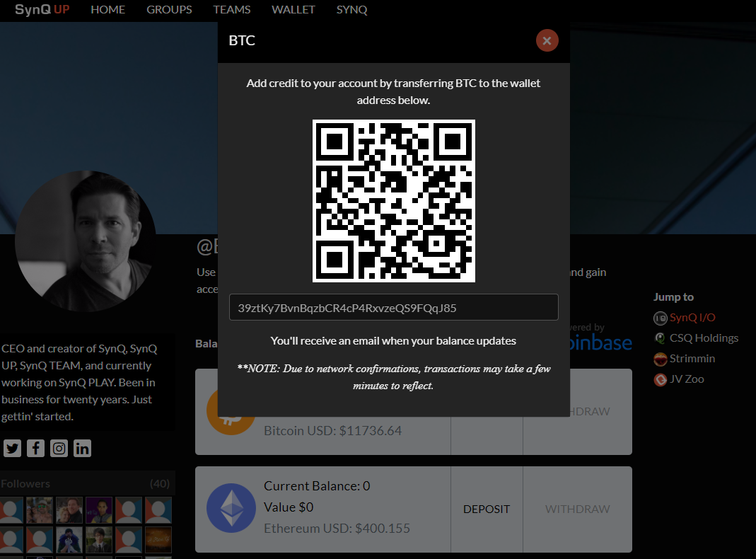Click Ethereum Current Balance: 0 text
This screenshot has height=559, width=756.
pos(317,486)
